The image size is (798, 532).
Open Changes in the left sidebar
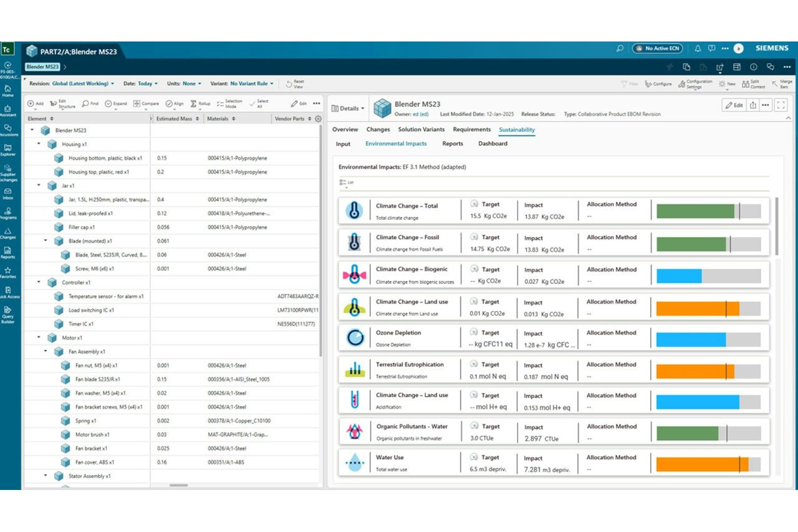click(8, 233)
